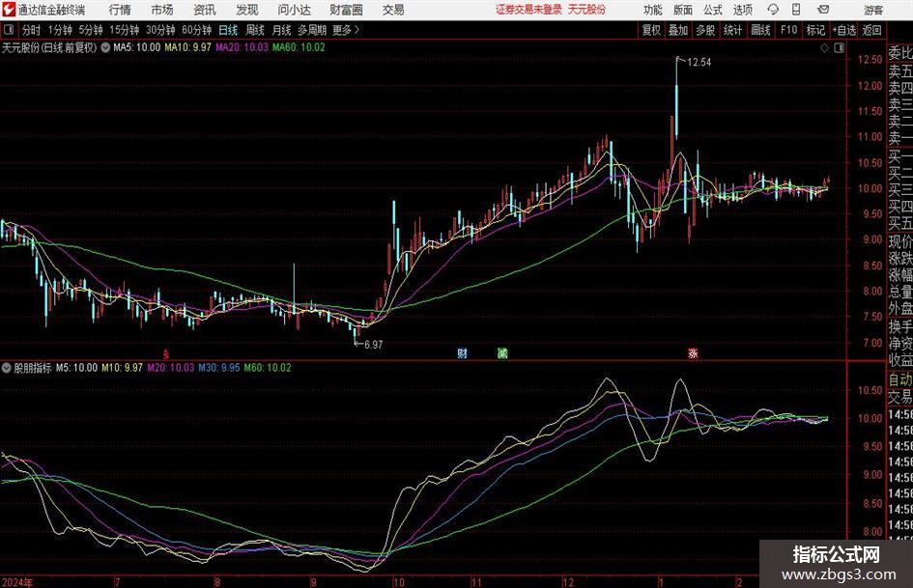Click 证券交易未登录 login link
This screenshot has height=588, width=913.
coord(528,10)
